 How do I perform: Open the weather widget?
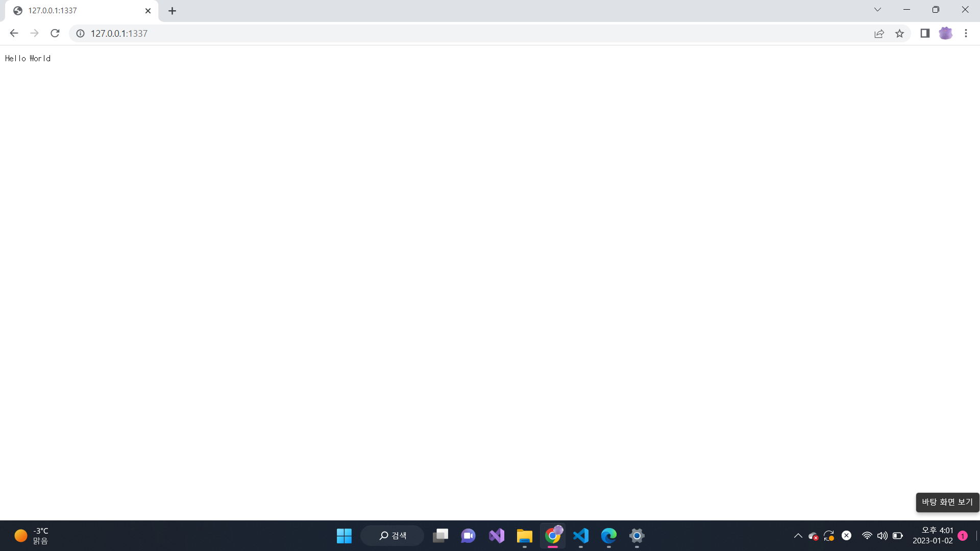coord(32,536)
